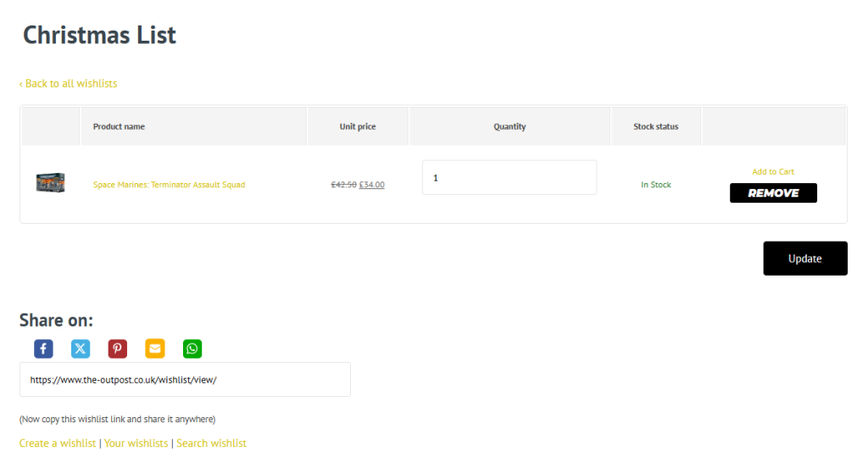Click the Product name column header
The width and height of the screenshot is (868, 463).
pyautogui.click(x=119, y=126)
